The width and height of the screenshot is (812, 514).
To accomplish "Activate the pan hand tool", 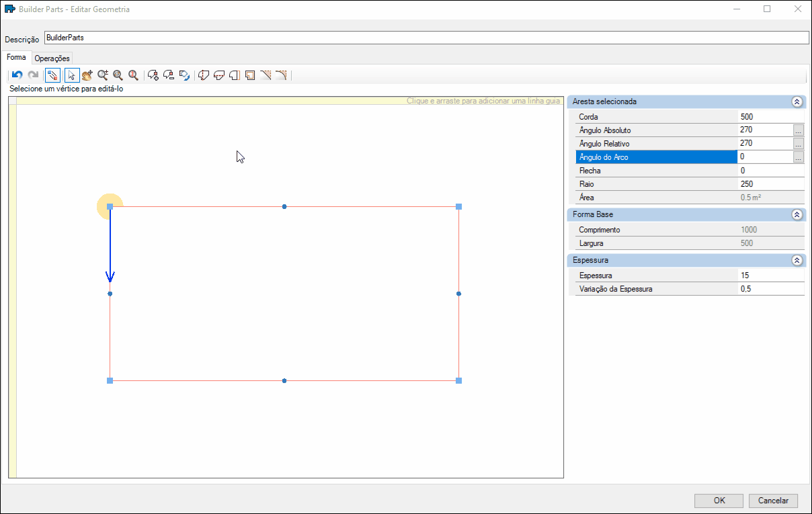I will pos(87,75).
